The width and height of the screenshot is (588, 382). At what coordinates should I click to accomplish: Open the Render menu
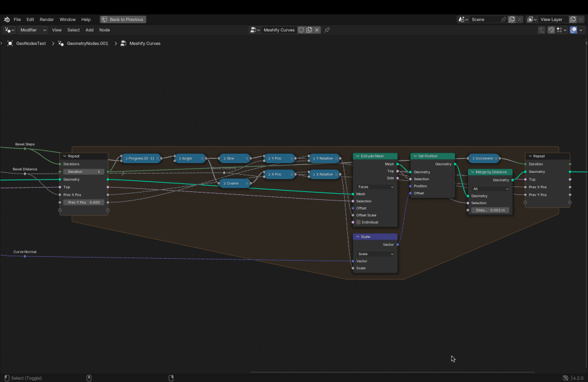pyautogui.click(x=46, y=19)
